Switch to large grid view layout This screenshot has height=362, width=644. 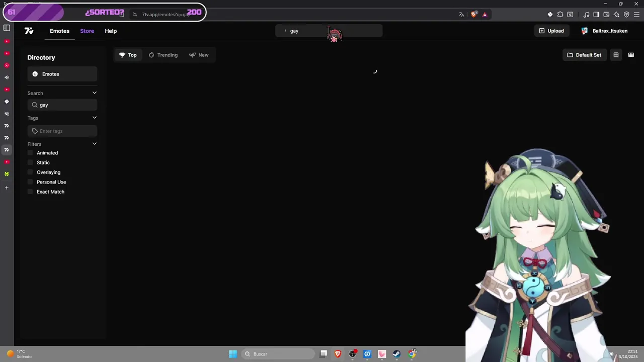pyautogui.click(x=616, y=55)
